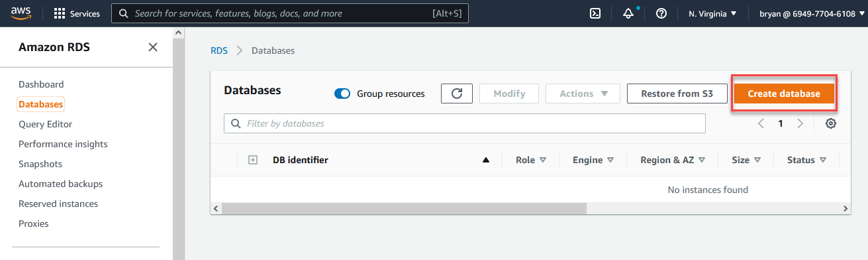Go to previous page arrow
This screenshot has width=868, height=260.
761,123
